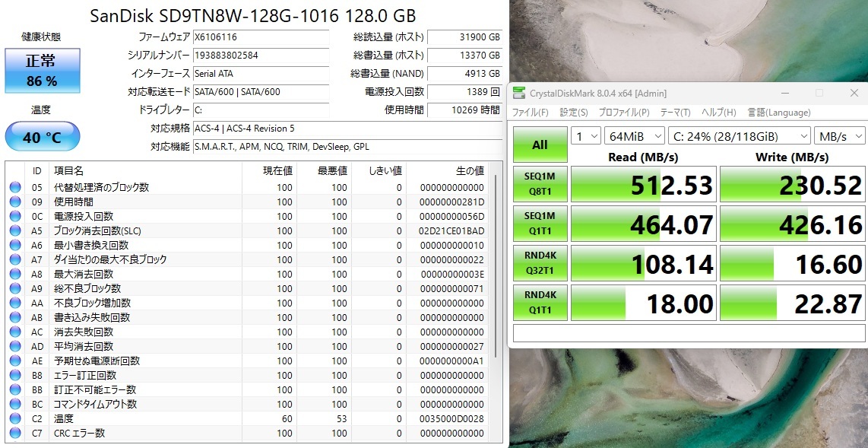This screenshot has height=448, width=868.
Task: Run the RND4K Q1T1 benchmark
Action: pyautogui.click(x=540, y=303)
